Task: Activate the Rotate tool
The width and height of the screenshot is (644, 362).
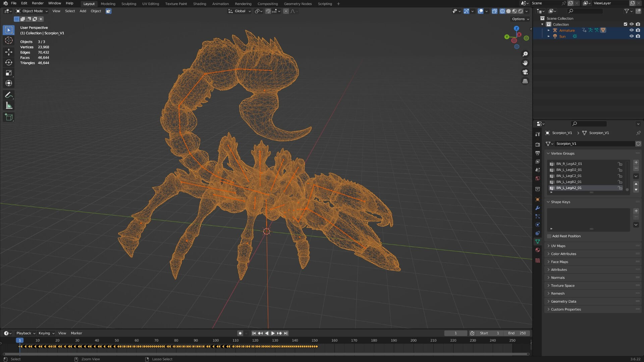Action: pyautogui.click(x=9, y=63)
